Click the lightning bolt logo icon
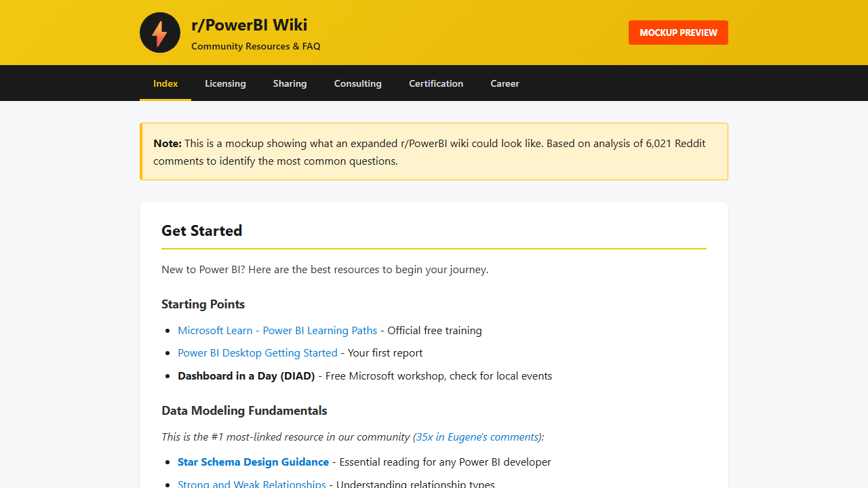The image size is (868, 488). pyautogui.click(x=159, y=32)
